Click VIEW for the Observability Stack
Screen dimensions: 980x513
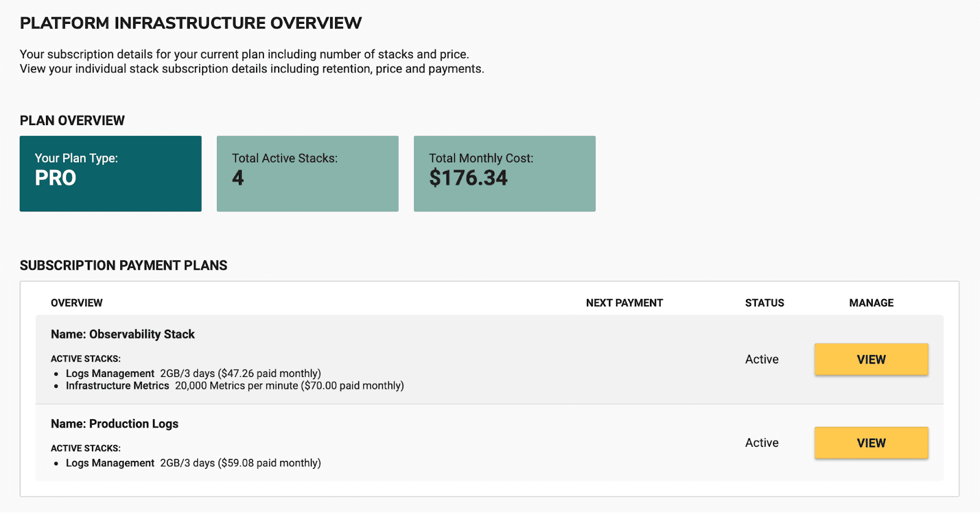coord(871,359)
